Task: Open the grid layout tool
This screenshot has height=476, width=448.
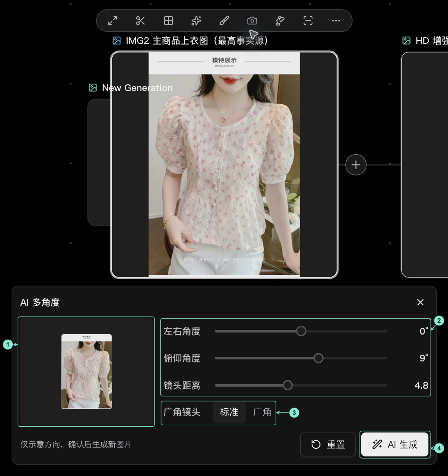Action: click(168, 21)
